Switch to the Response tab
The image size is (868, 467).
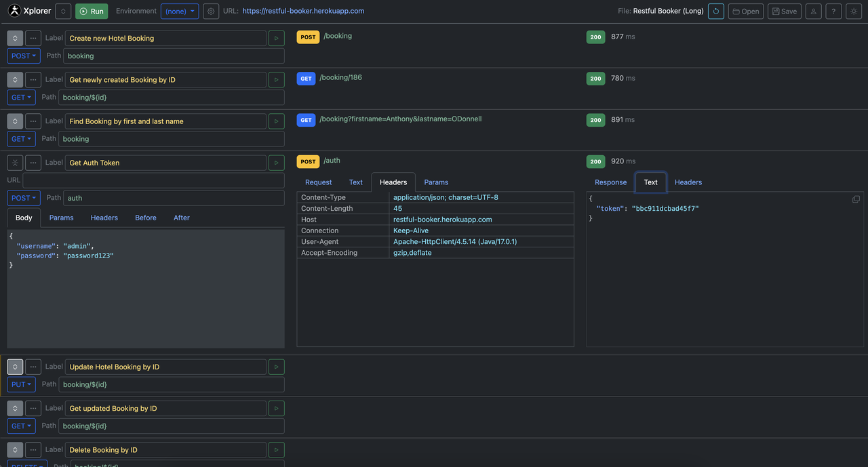pos(610,182)
